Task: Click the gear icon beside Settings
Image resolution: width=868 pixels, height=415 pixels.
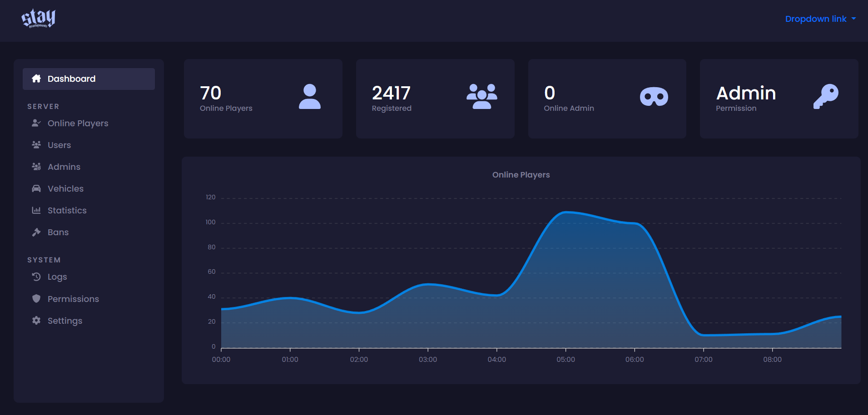Action: point(36,321)
